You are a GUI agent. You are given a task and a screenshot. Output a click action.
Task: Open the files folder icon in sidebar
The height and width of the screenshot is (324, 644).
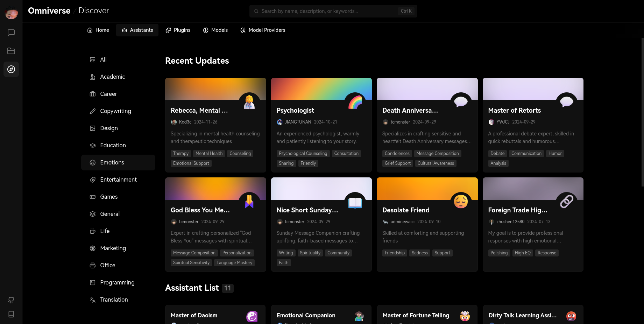pyautogui.click(x=11, y=51)
